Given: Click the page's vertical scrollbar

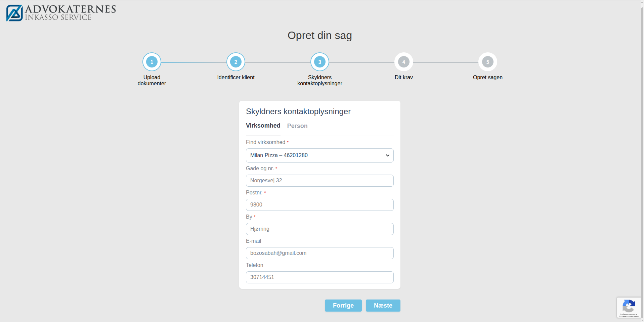Looking at the screenshot, I should click(642, 161).
